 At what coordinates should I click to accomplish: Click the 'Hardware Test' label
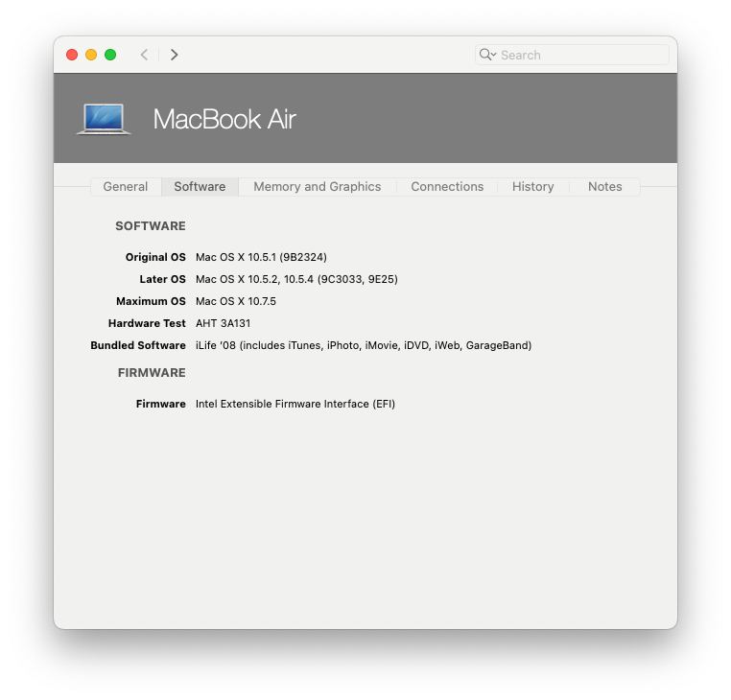click(147, 323)
